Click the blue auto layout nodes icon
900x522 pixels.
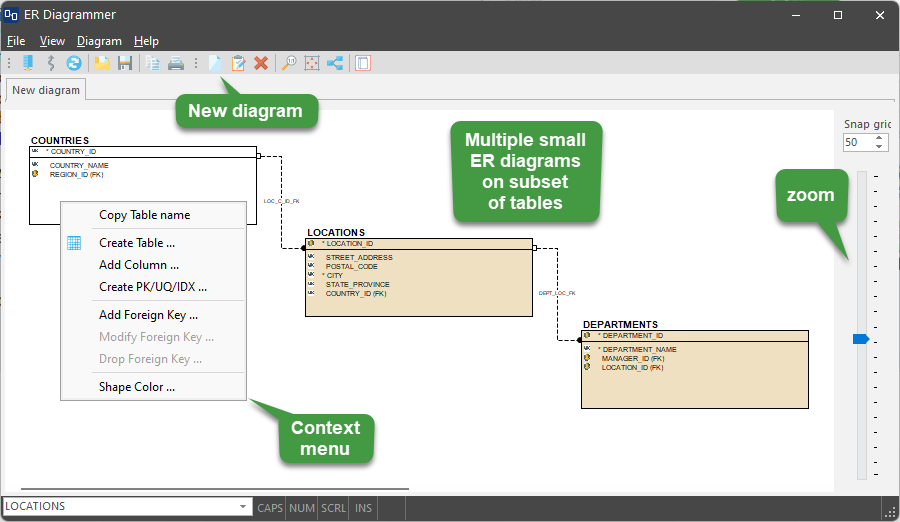[335, 63]
